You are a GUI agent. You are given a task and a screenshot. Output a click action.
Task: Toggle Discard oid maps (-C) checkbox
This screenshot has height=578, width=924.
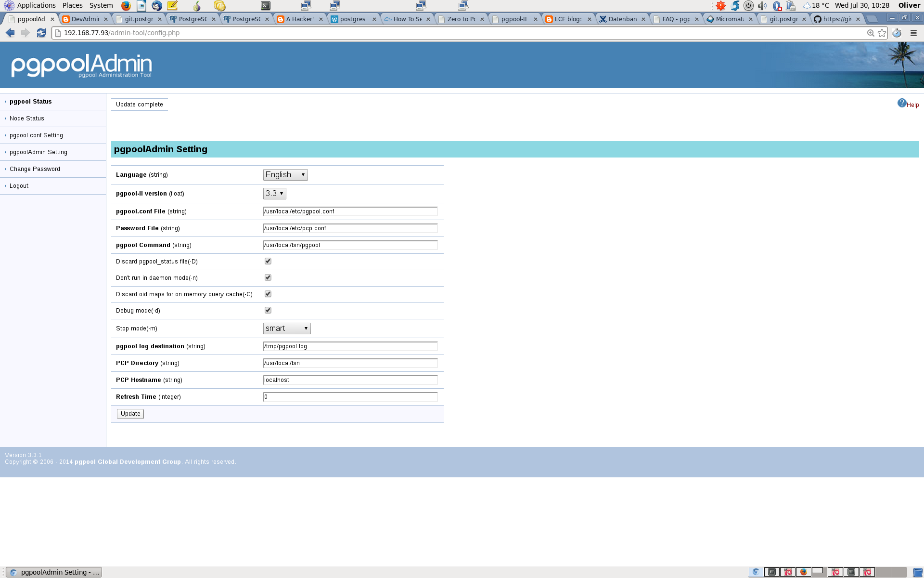[x=268, y=294]
